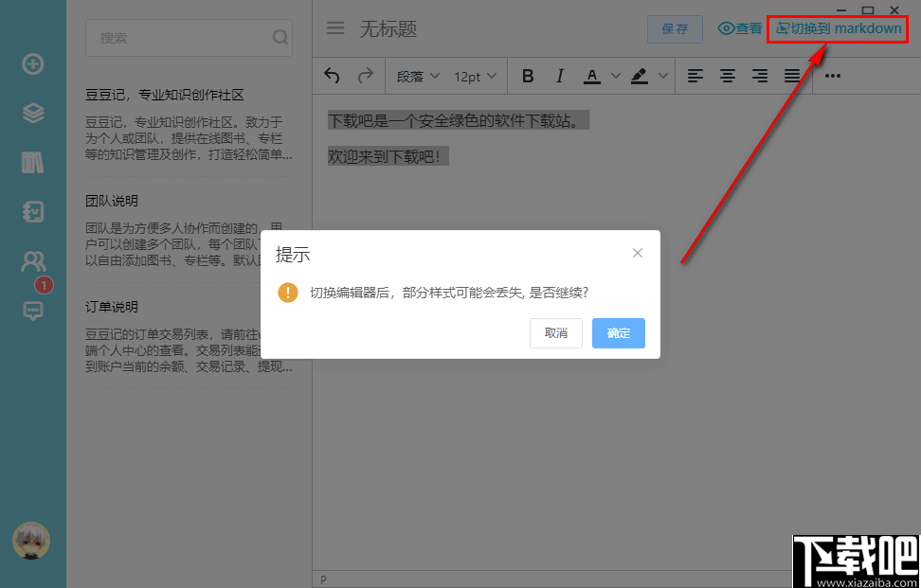921x588 pixels.
Task: Open the books/library icon in the sidebar
Action: pyautogui.click(x=32, y=162)
